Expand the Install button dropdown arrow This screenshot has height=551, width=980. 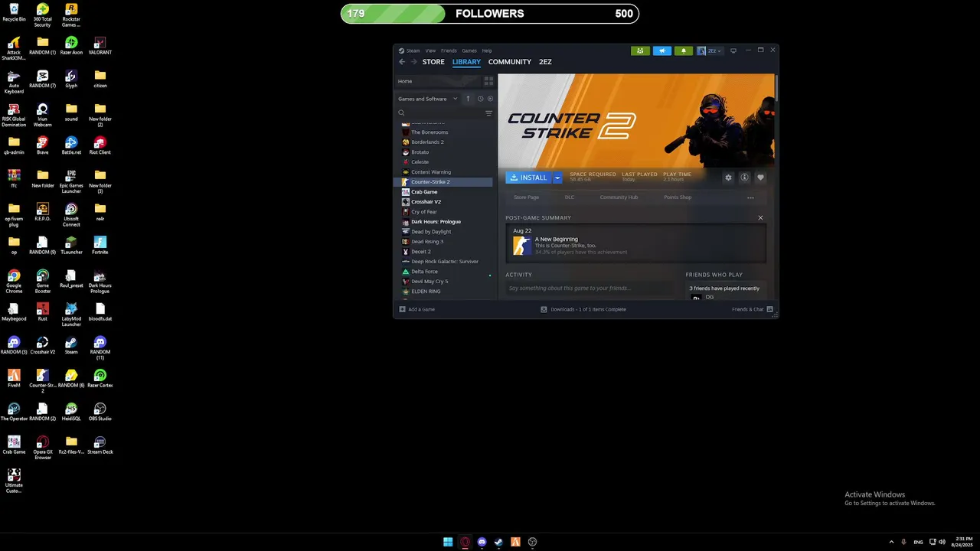click(x=557, y=178)
